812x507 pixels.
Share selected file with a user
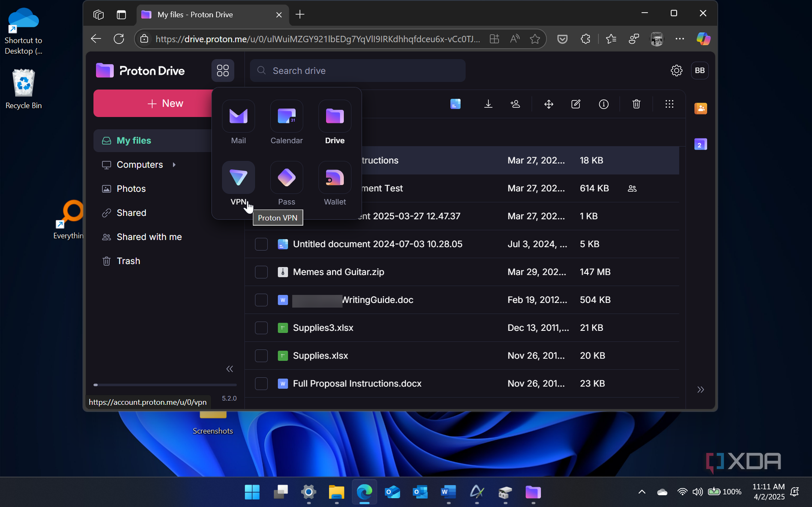[515, 104]
